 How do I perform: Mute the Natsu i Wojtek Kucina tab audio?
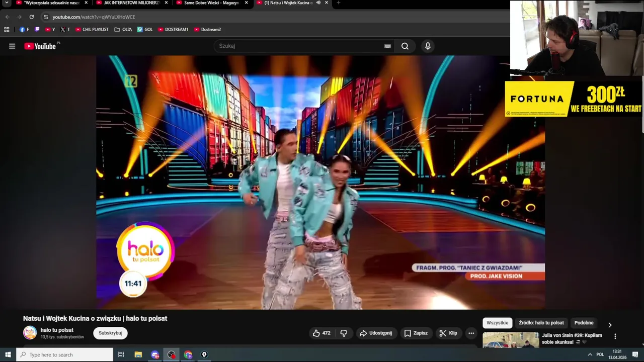(x=318, y=3)
